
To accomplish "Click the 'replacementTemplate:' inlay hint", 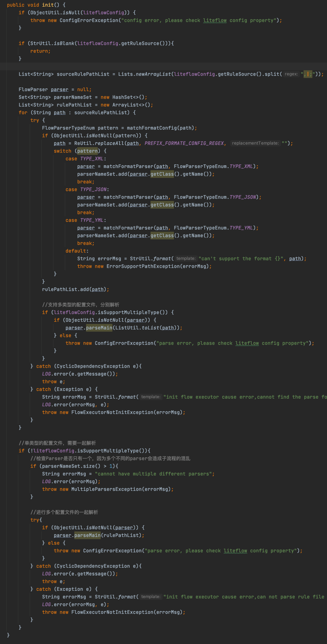I will (x=255, y=143).
